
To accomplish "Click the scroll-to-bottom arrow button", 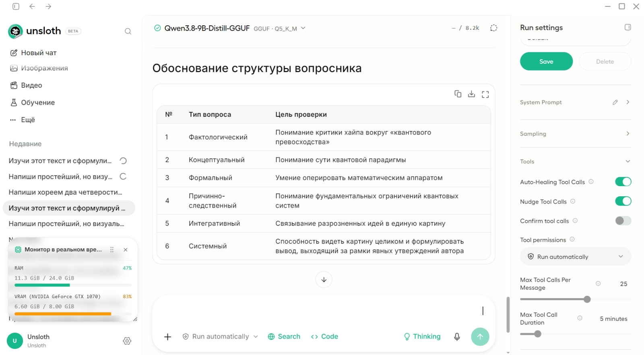I will (x=324, y=280).
